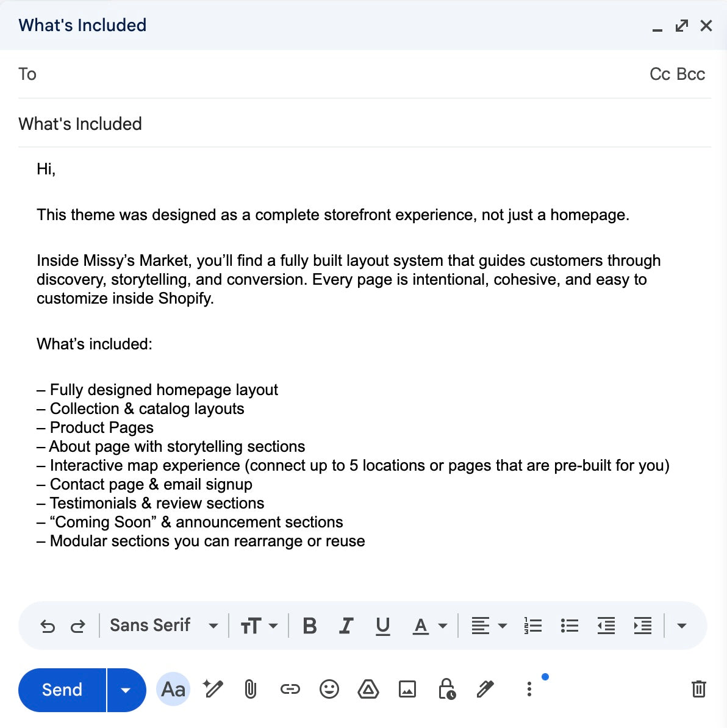This screenshot has height=728, width=727.
Task: Insert a photo into the message
Action: coord(407,690)
